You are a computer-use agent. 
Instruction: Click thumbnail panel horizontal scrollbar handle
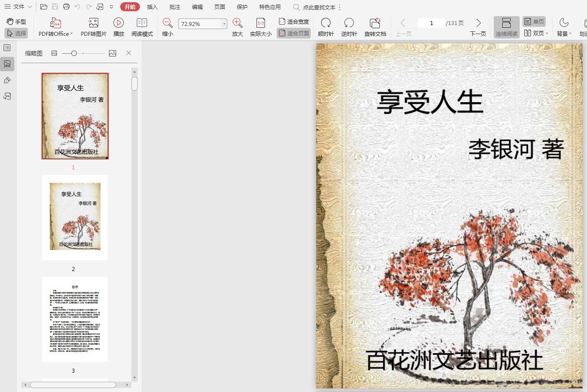[x=73, y=385]
